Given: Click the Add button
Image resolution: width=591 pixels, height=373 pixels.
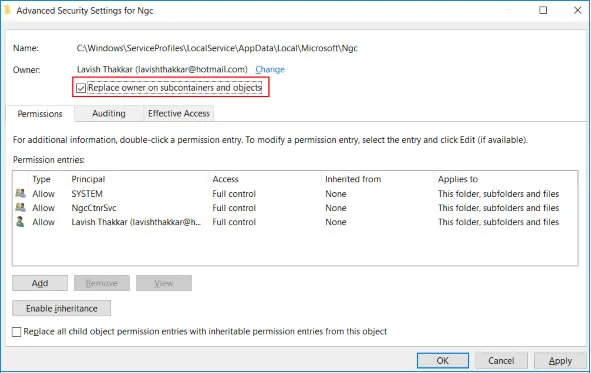Looking at the screenshot, I should (40, 283).
